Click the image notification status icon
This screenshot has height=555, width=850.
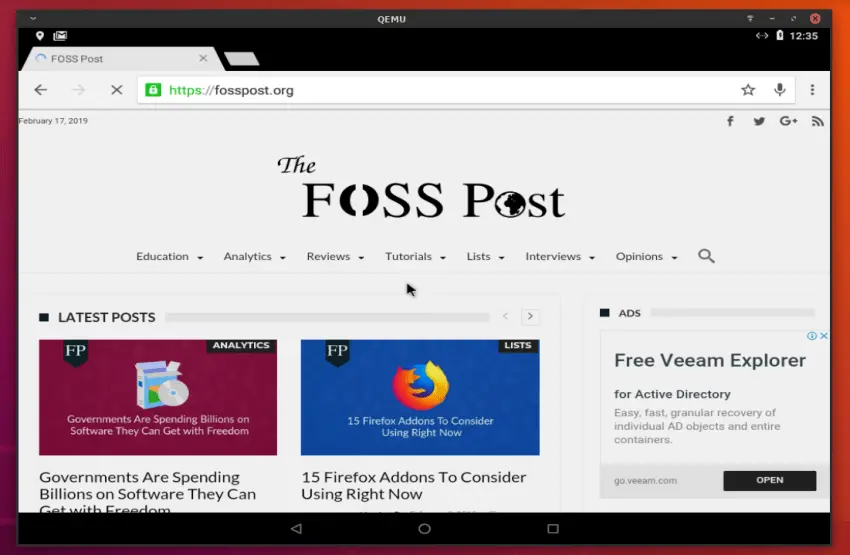point(60,36)
